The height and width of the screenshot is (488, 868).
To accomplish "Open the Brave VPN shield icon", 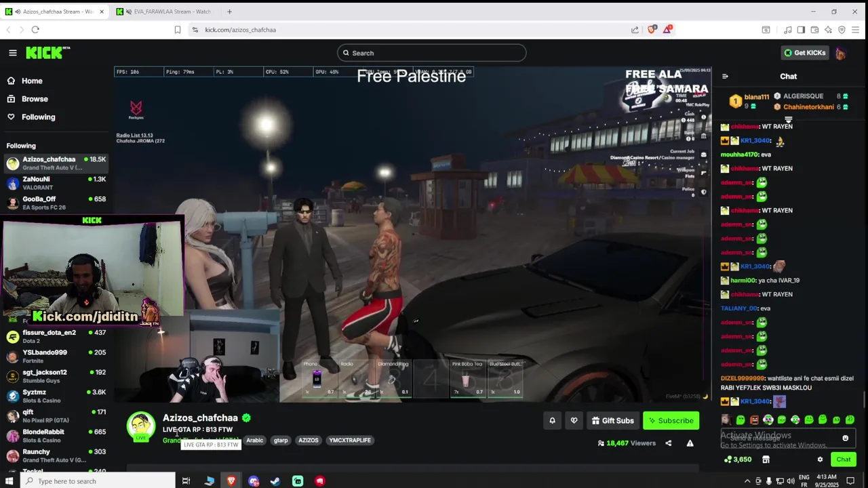I will tap(842, 30).
